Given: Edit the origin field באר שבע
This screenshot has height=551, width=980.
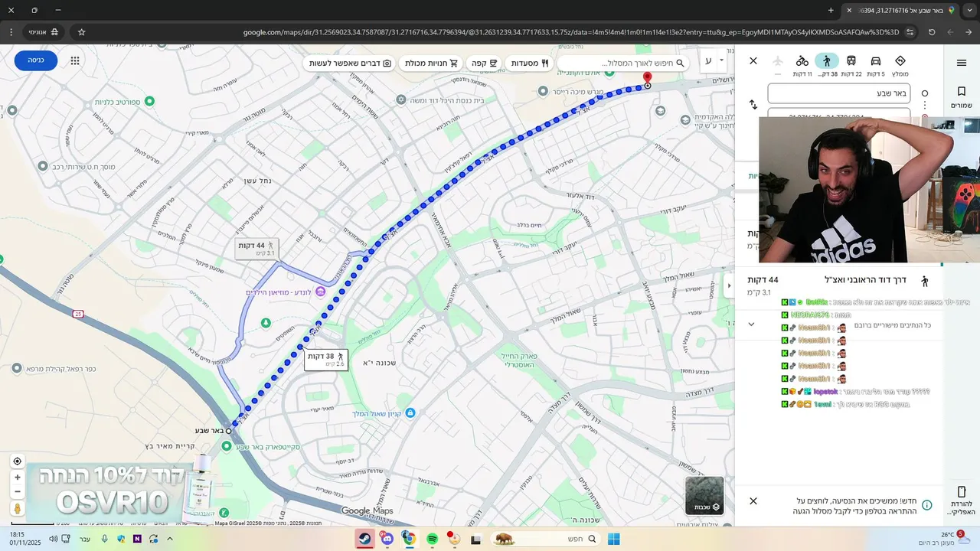Looking at the screenshot, I should (x=838, y=93).
